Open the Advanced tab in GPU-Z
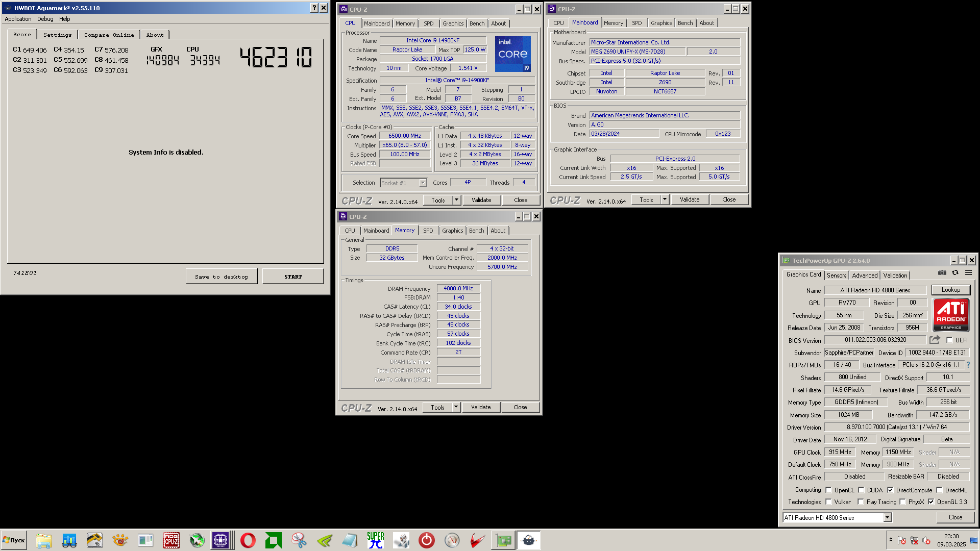This screenshot has width=980, height=551. [865, 275]
